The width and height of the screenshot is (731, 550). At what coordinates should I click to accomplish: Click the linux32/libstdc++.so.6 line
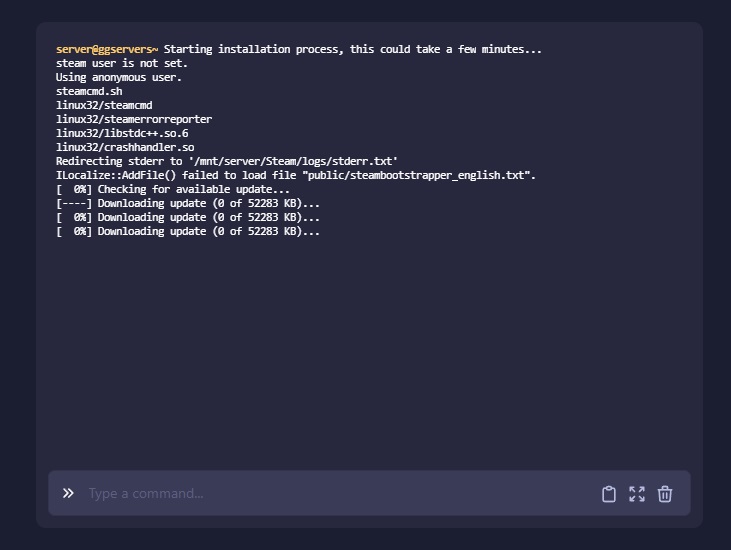(122, 133)
